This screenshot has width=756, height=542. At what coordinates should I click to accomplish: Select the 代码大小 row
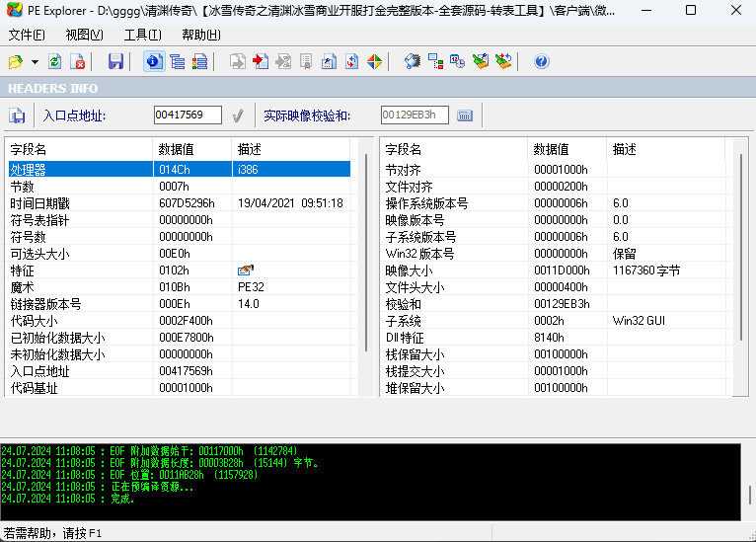point(180,321)
